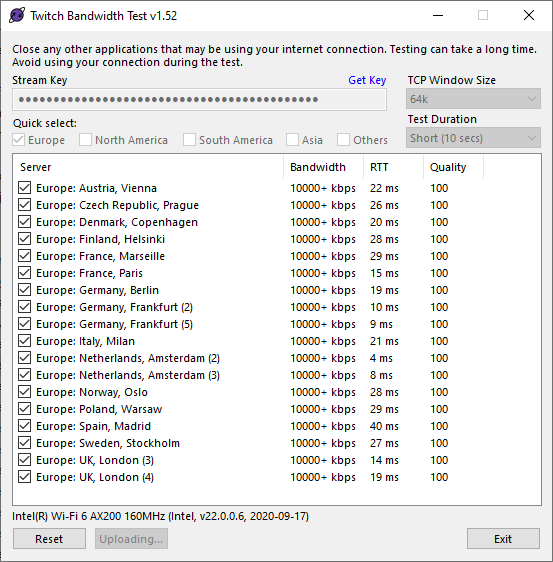Uncheck the Germany, Berlin server checkbox
This screenshot has height=562, width=553.
tap(24, 290)
